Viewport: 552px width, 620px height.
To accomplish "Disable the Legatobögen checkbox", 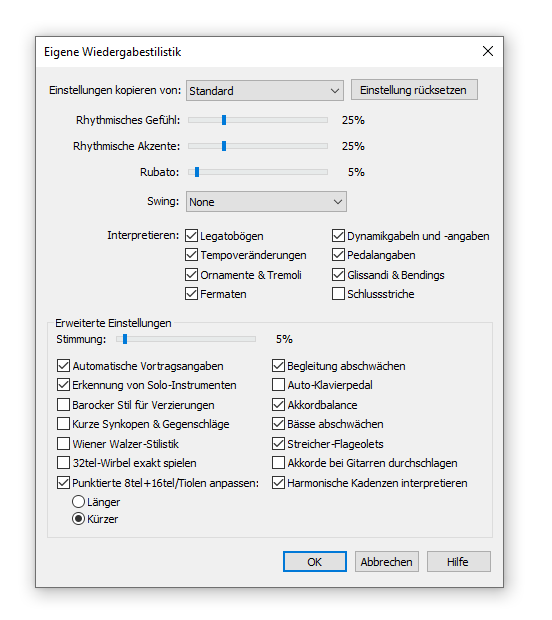I will [x=191, y=236].
